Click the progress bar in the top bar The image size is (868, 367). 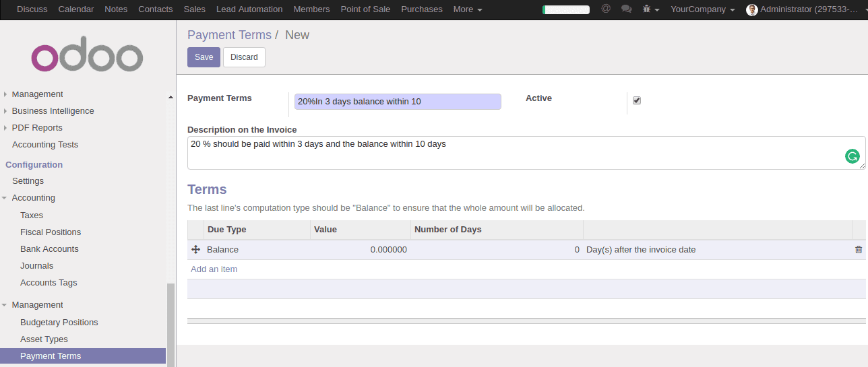pyautogui.click(x=566, y=9)
